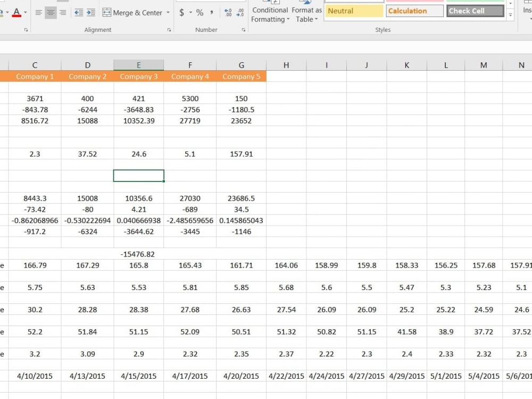The width and height of the screenshot is (532, 399).
Task: Select column F header
Action: [x=190, y=65]
